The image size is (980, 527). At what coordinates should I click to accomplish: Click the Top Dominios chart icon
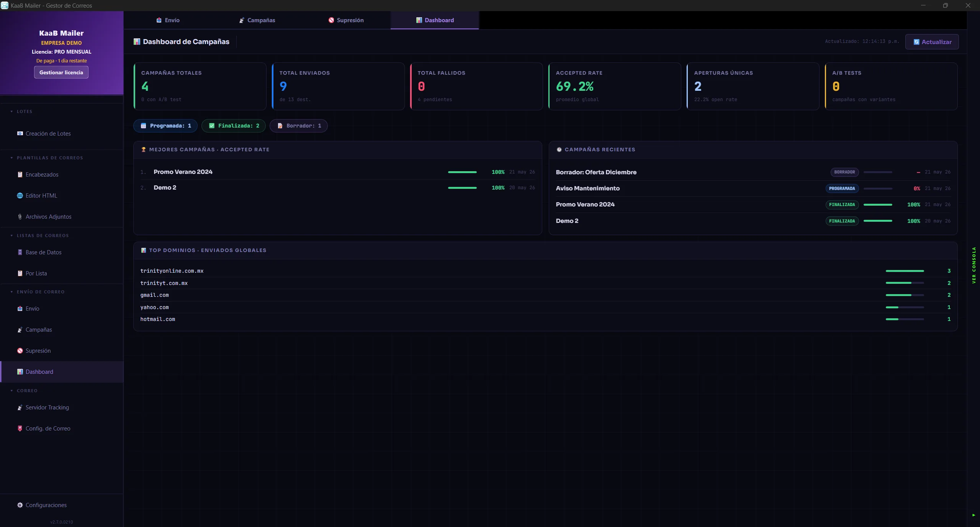[x=144, y=250]
